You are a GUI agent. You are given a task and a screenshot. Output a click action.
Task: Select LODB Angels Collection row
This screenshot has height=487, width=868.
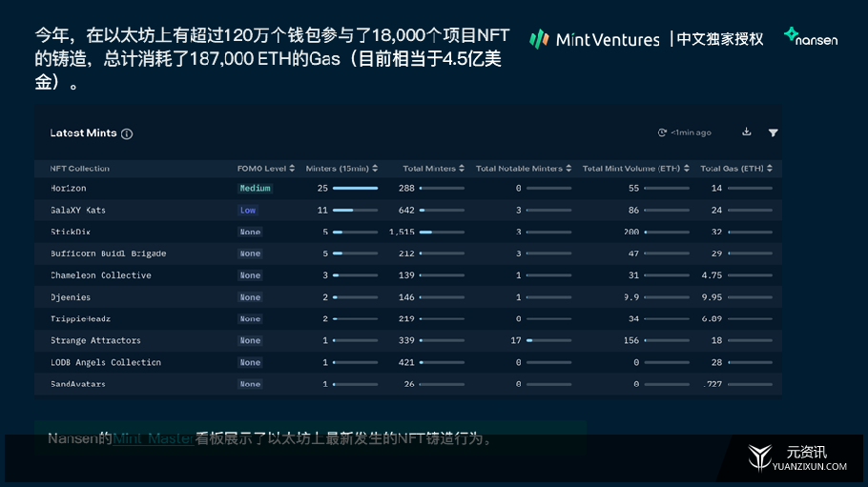[x=408, y=362]
